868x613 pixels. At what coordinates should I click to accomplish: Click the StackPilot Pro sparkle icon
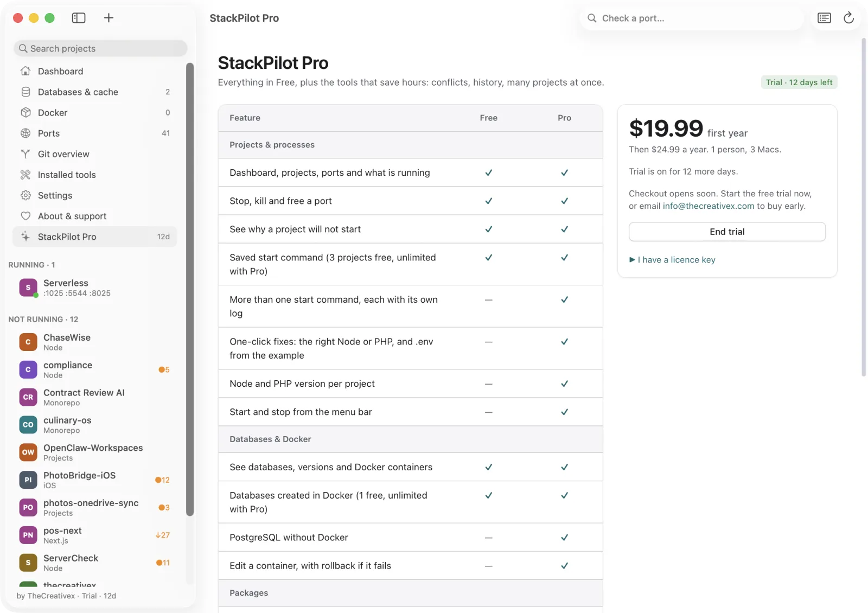click(25, 237)
